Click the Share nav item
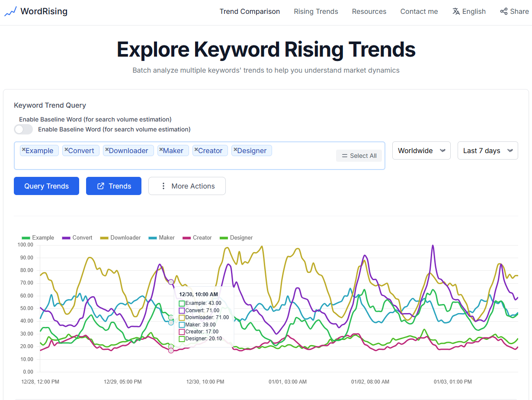The width and height of the screenshot is (532, 400). pos(514,12)
